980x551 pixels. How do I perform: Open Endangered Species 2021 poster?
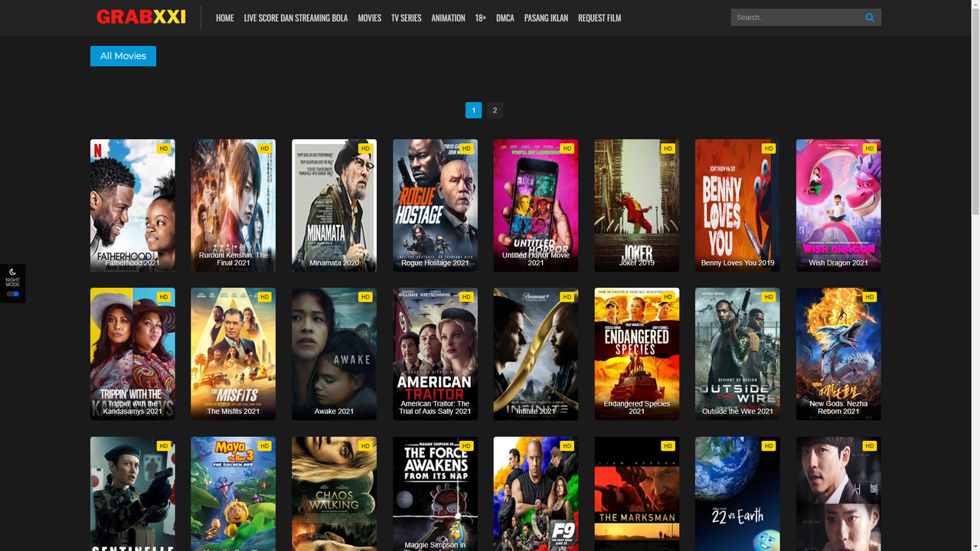637,354
